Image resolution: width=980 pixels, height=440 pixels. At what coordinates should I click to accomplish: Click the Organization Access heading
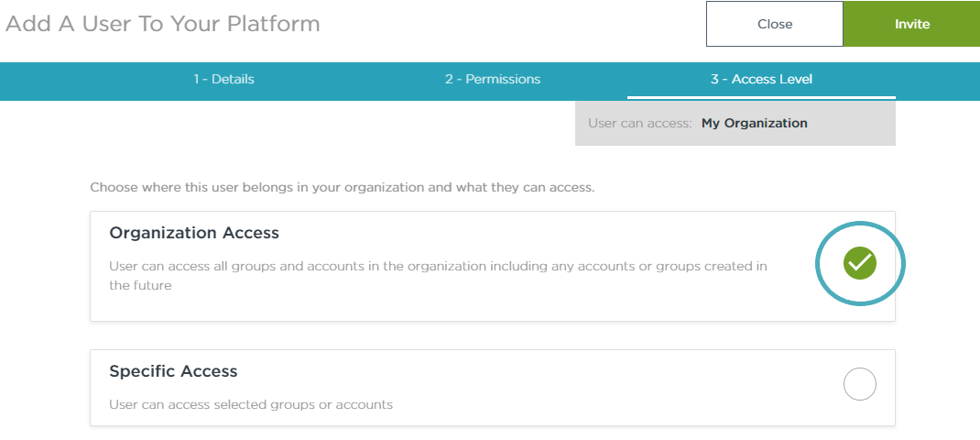click(194, 233)
